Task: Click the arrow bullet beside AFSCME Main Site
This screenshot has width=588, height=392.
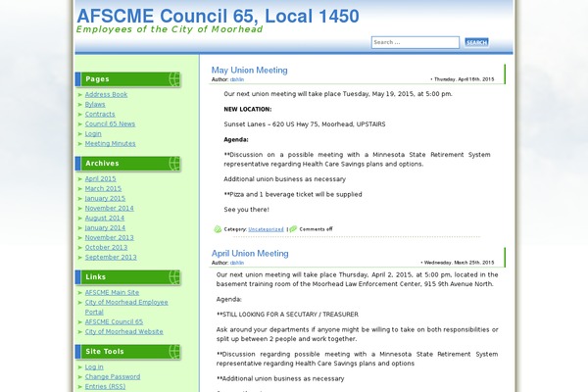Action: point(80,293)
